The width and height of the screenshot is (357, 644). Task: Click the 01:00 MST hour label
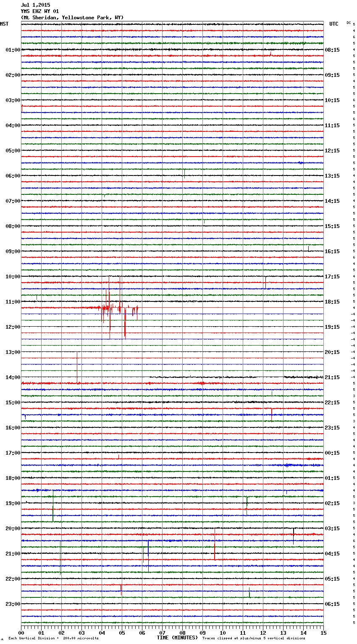(13, 50)
